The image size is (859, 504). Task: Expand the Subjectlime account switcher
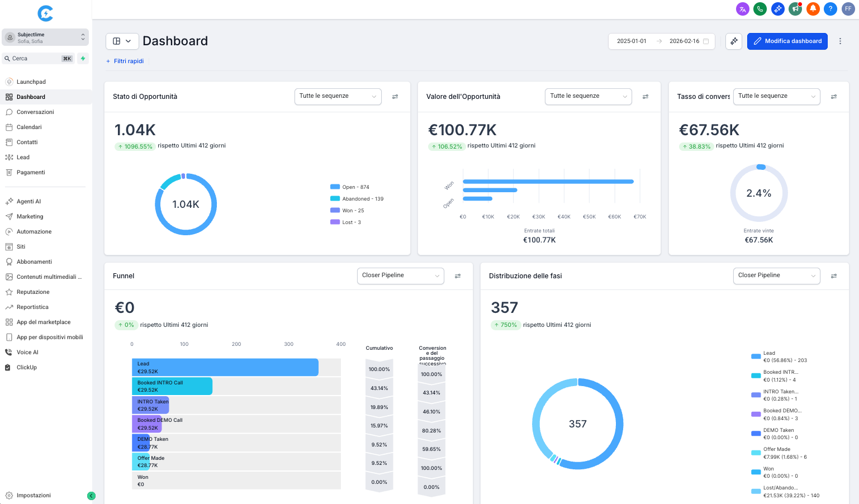[x=45, y=37]
